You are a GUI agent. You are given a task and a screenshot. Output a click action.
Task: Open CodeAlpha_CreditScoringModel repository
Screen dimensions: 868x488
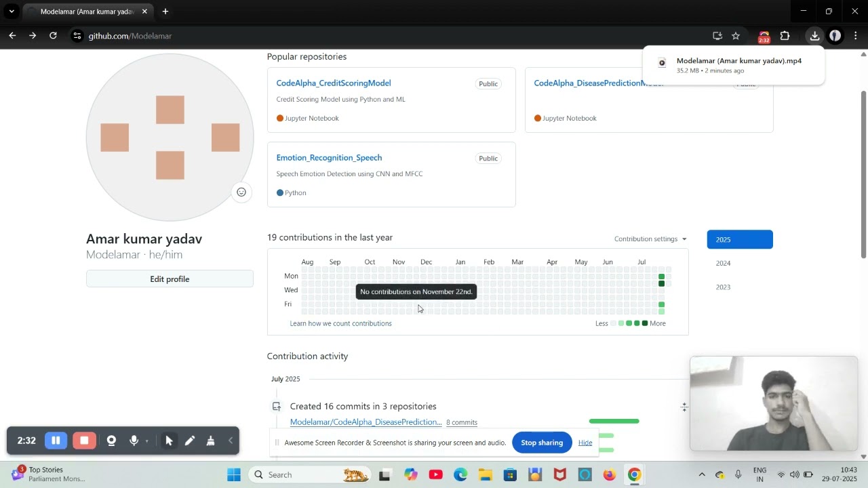pyautogui.click(x=334, y=83)
